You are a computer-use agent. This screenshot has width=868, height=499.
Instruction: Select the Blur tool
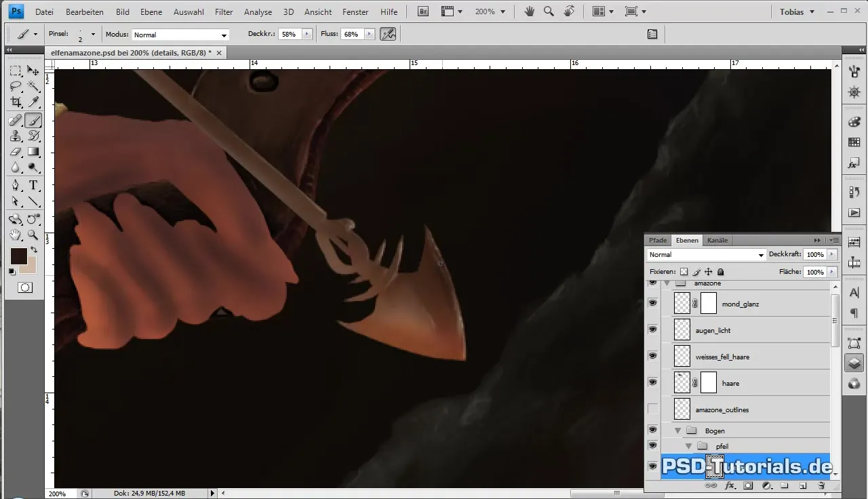[15, 167]
